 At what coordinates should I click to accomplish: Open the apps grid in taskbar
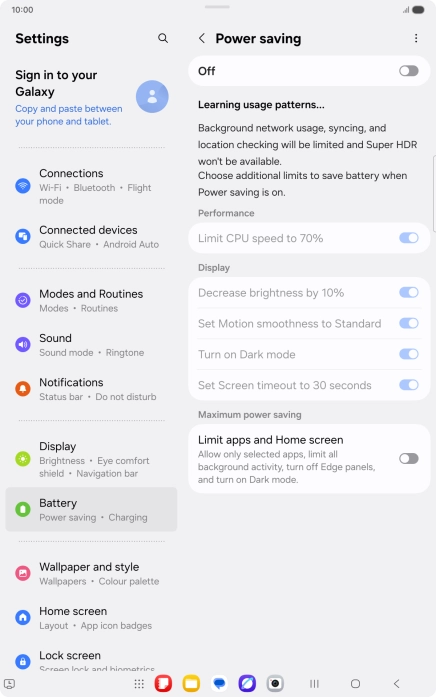pos(139,684)
